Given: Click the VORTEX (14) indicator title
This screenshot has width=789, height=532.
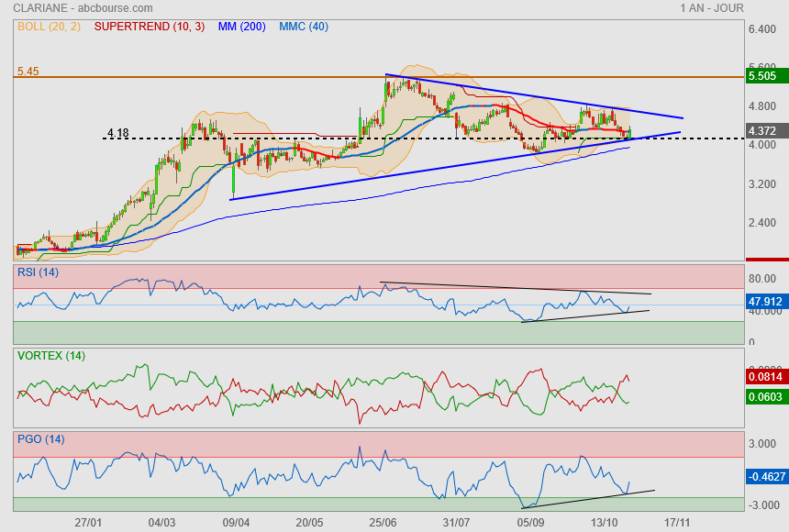Looking at the screenshot, I should click(50, 356).
